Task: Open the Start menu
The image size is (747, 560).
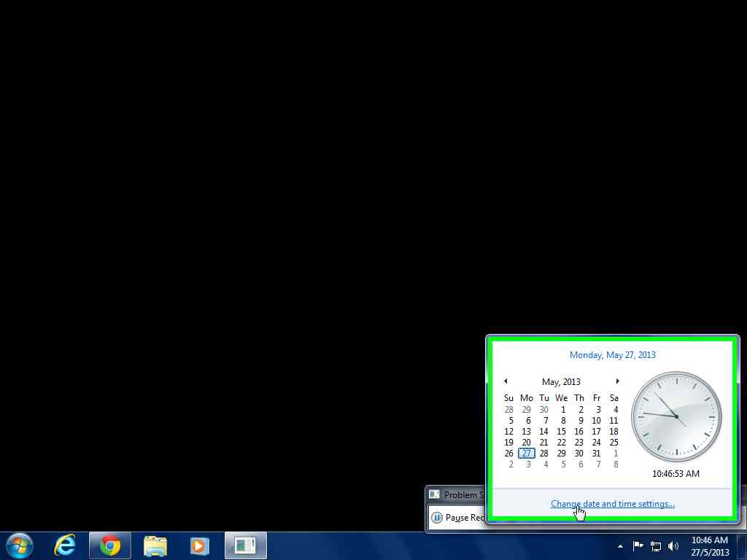Action: pos(18,545)
